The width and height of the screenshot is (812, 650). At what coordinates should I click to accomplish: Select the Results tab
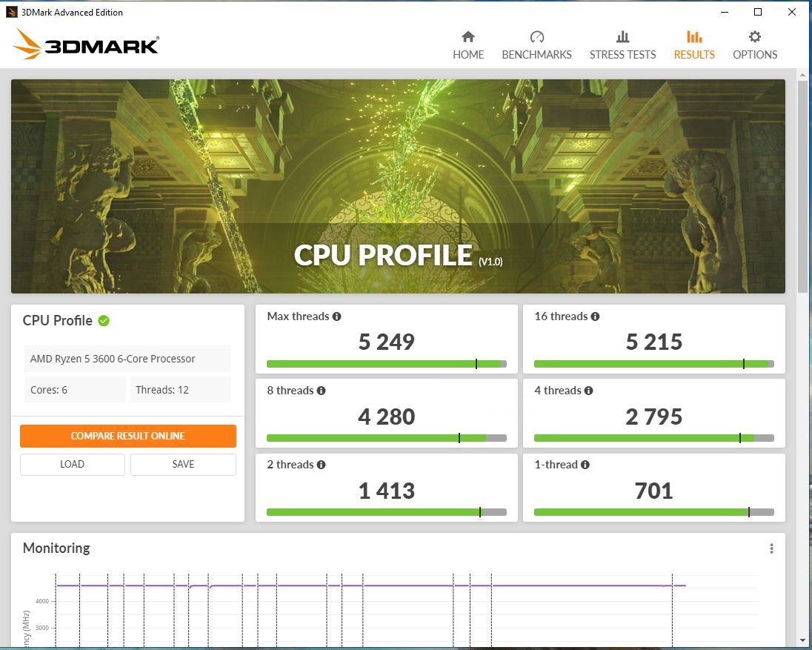point(694,45)
